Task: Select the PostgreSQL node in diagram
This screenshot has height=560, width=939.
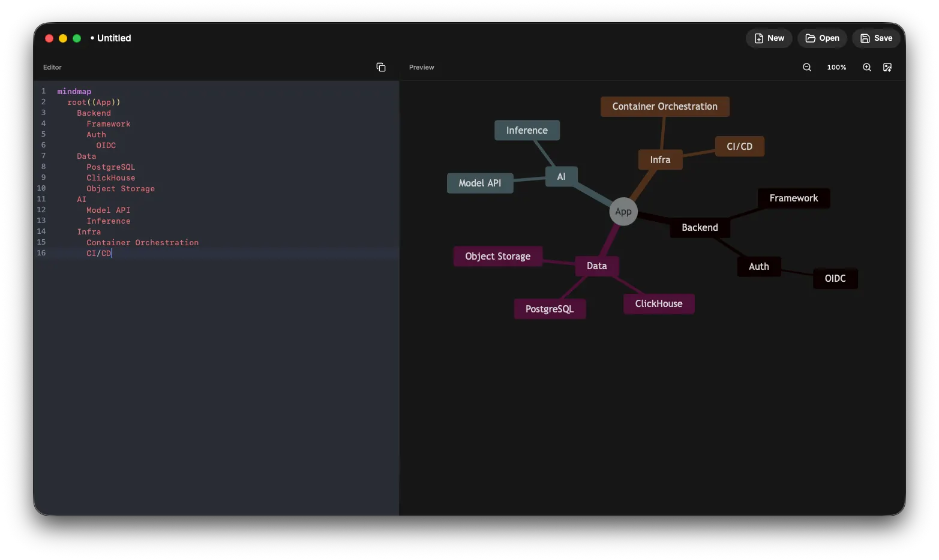Action: tap(550, 309)
